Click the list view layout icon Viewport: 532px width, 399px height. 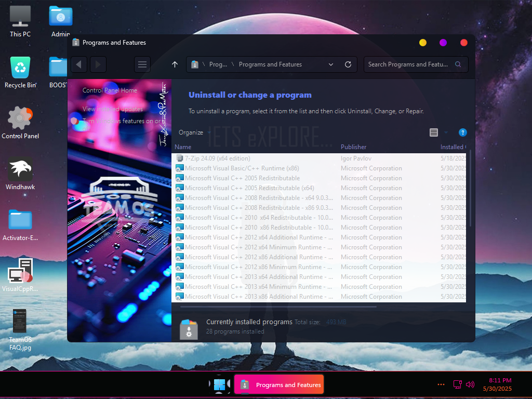[434, 132]
